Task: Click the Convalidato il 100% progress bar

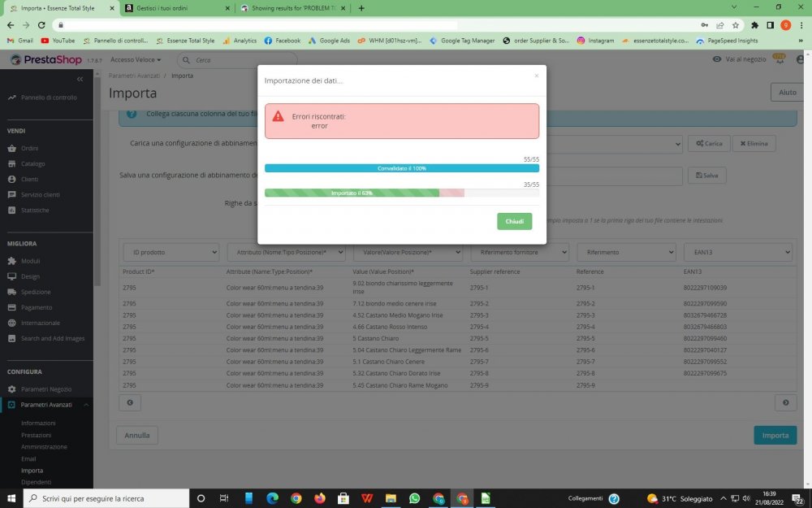Action: tap(402, 168)
